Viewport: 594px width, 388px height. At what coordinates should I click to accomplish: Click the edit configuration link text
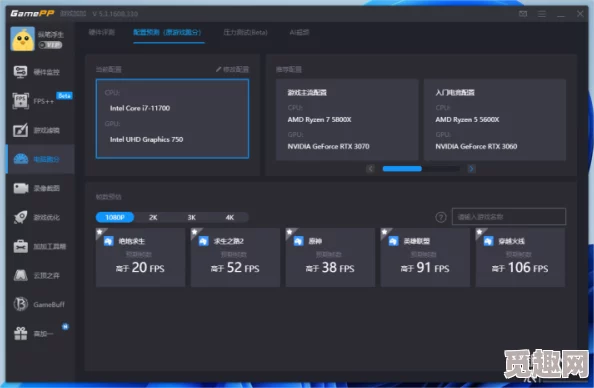click(236, 69)
